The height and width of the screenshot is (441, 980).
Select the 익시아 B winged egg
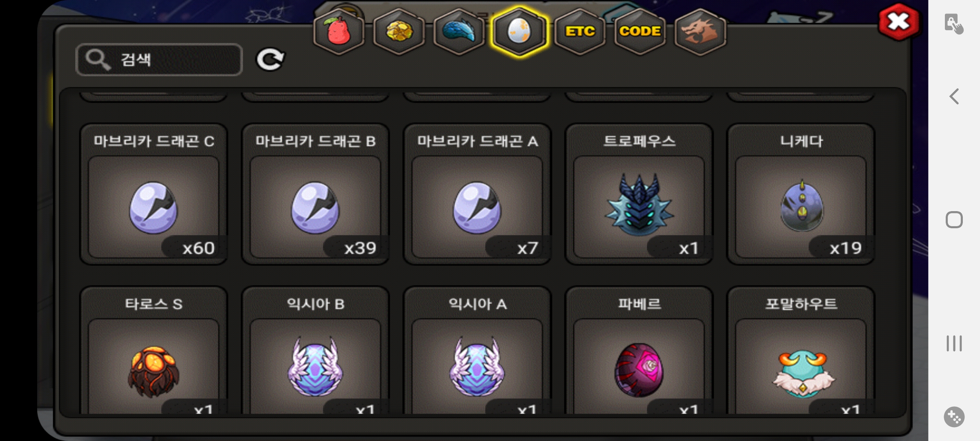point(315,351)
